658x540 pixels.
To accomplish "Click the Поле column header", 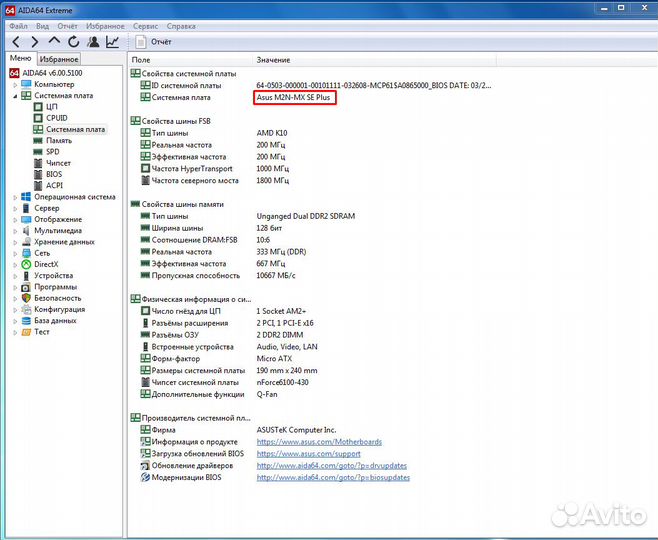I will [191, 60].
